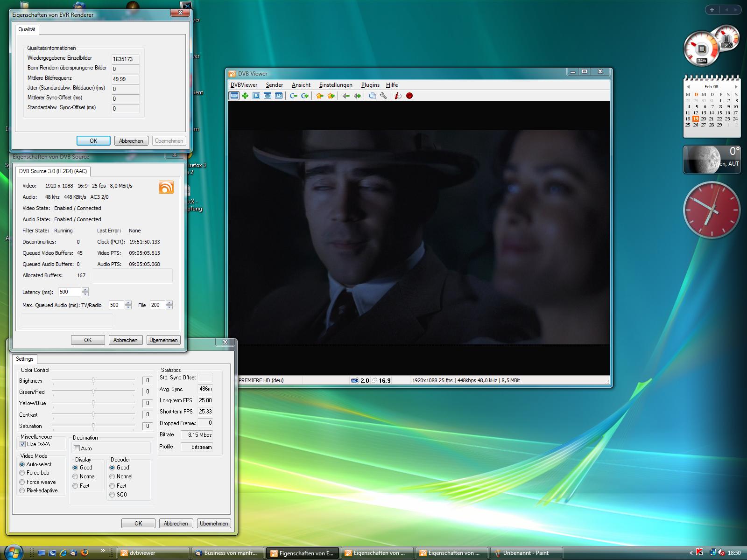Screen dimensions: 747x560
Task: Increase Latency value with up arrow
Action: tap(85, 290)
